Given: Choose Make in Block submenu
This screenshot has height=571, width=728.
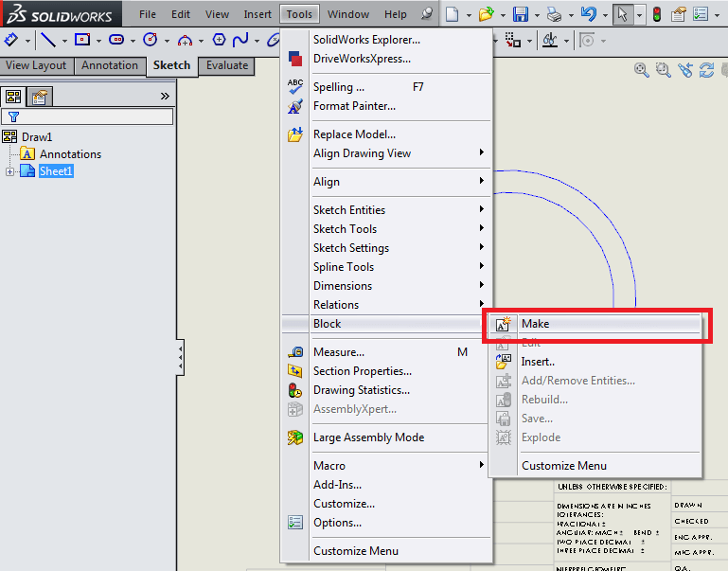Looking at the screenshot, I should point(595,324).
